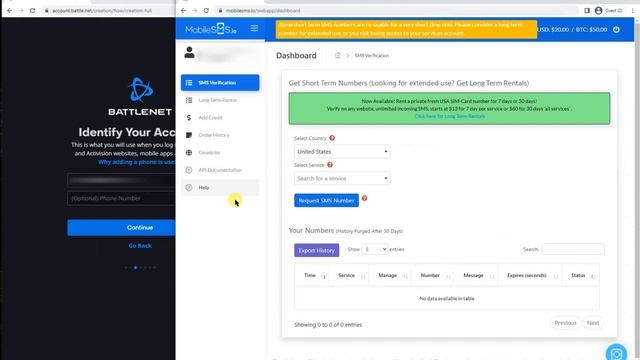Sort table by Message column
Image resolution: width=640 pixels, height=360 pixels.
pyautogui.click(x=476, y=276)
